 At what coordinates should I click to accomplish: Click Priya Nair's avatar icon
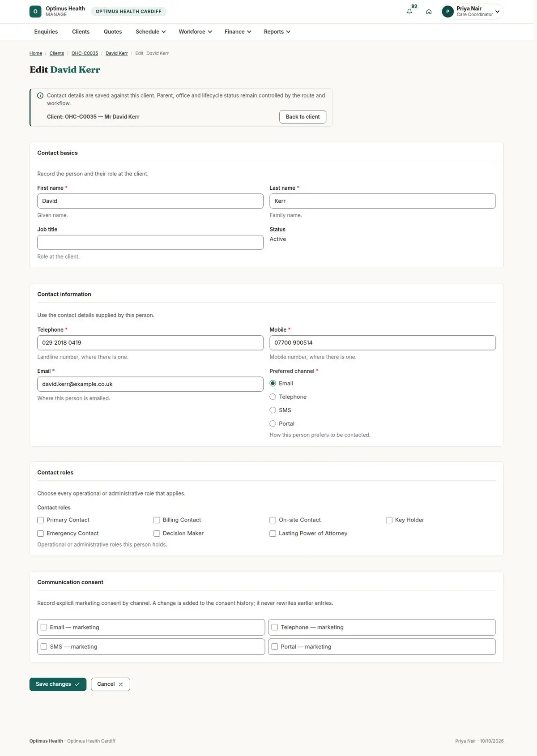pyautogui.click(x=447, y=12)
